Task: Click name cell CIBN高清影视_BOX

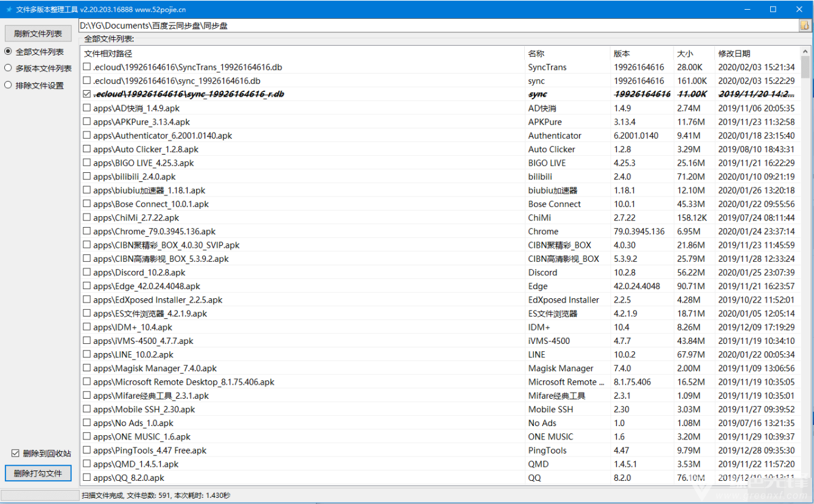Action: [x=564, y=259]
